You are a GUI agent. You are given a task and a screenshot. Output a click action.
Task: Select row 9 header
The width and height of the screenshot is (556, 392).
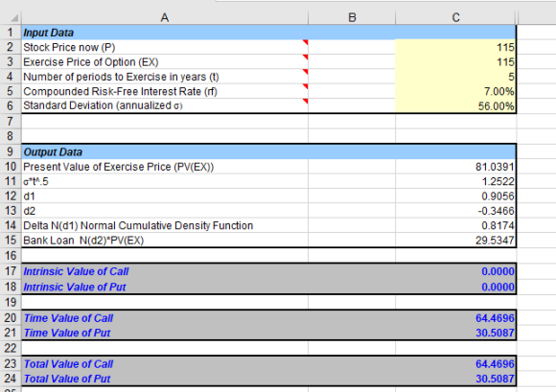pyautogui.click(x=11, y=151)
